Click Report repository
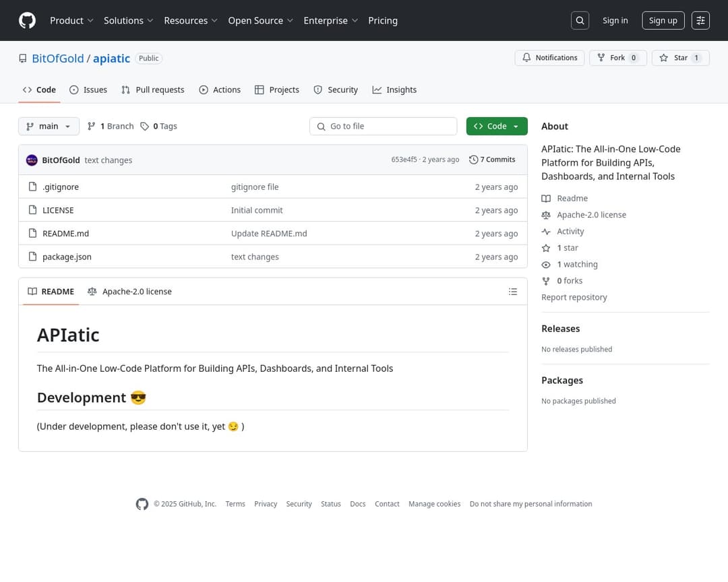 (x=574, y=298)
